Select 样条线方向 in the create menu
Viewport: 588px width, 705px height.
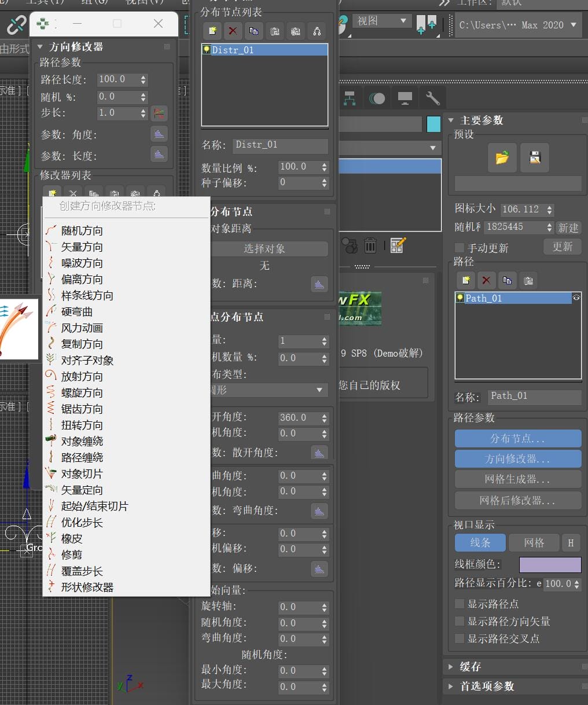(x=87, y=295)
